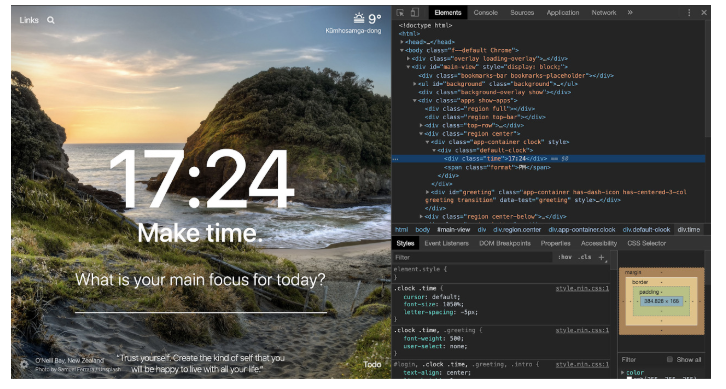
Task: Open the DevTools three-dot customize menu
Action: 689,13
